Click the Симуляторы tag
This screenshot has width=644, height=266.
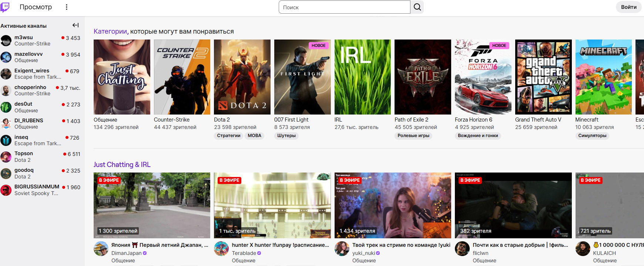tap(592, 136)
